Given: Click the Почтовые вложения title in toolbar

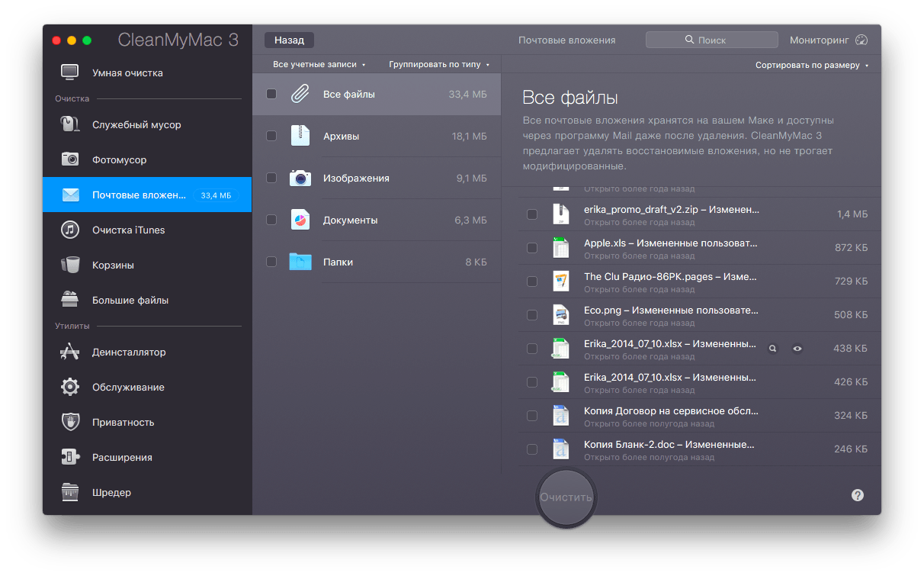Looking at the screenshot, I should pos(566,40).
